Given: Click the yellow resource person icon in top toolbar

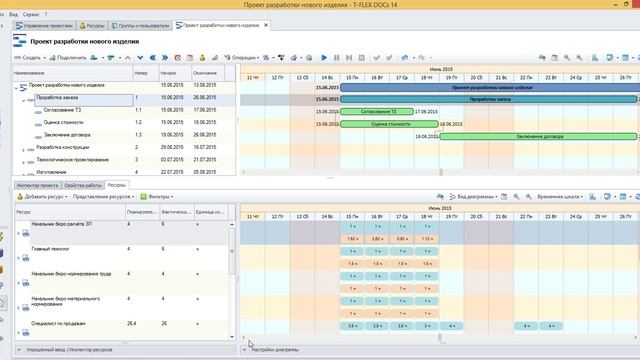Looking at the screenshot, I should point(202,58).
